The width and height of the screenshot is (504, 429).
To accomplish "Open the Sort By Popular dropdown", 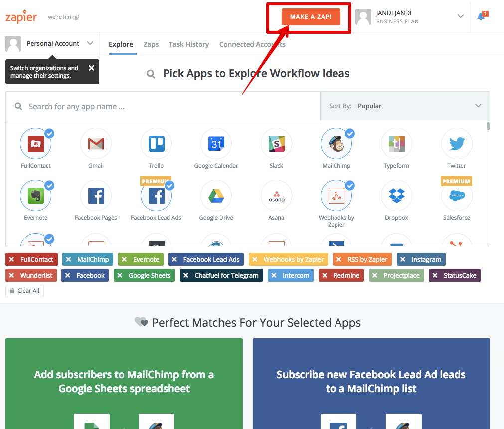I will (405, 106).
